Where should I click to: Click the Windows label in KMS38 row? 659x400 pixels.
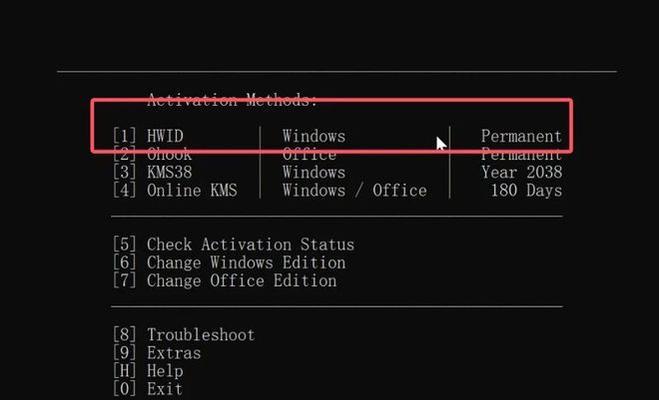point(314,172)
